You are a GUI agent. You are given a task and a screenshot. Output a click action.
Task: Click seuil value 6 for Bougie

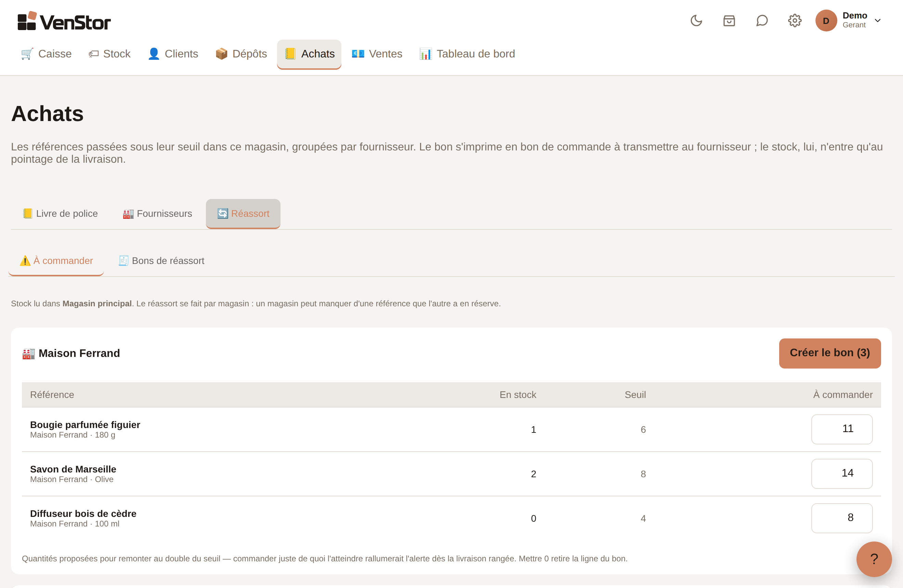click(x=643, y=429)
